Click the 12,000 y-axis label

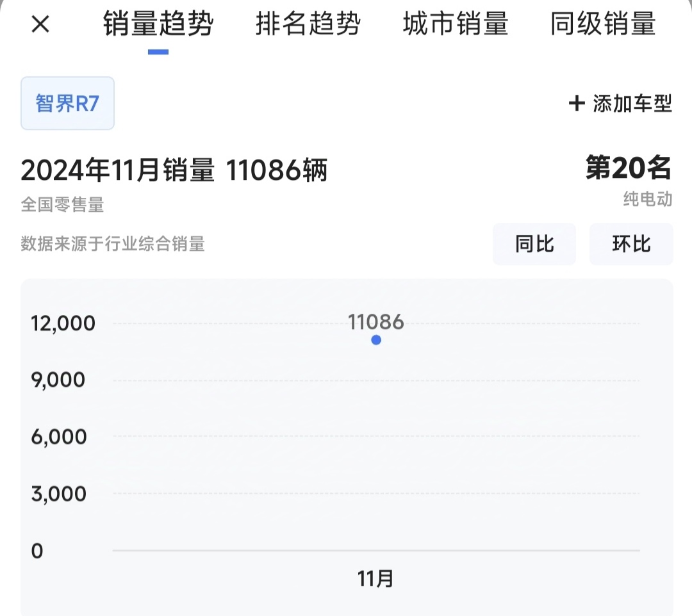click(x=63, y=323)
